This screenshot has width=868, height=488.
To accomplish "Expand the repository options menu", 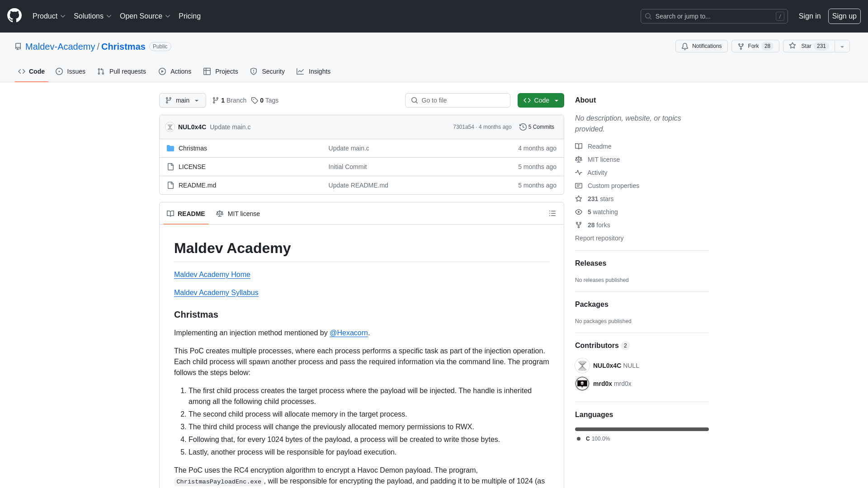I will [x=842, y=46].
